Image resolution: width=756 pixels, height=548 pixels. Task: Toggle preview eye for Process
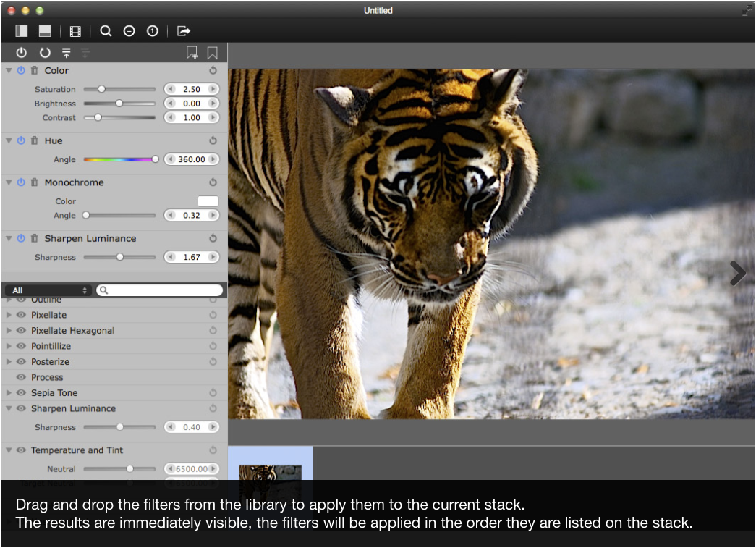click(21, 377)
